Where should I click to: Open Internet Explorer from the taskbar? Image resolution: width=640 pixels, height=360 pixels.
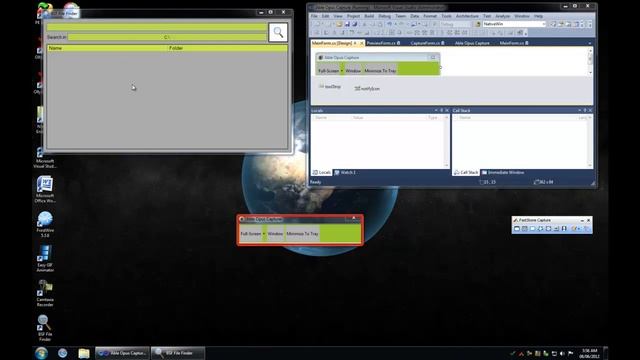point(62,353)
